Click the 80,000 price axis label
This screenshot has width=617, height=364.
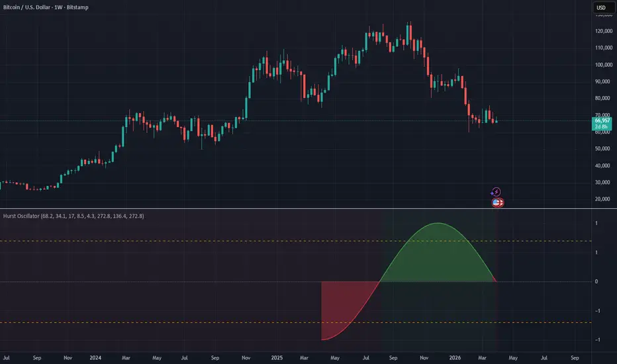pyautogui.click(x=602, y=98)
